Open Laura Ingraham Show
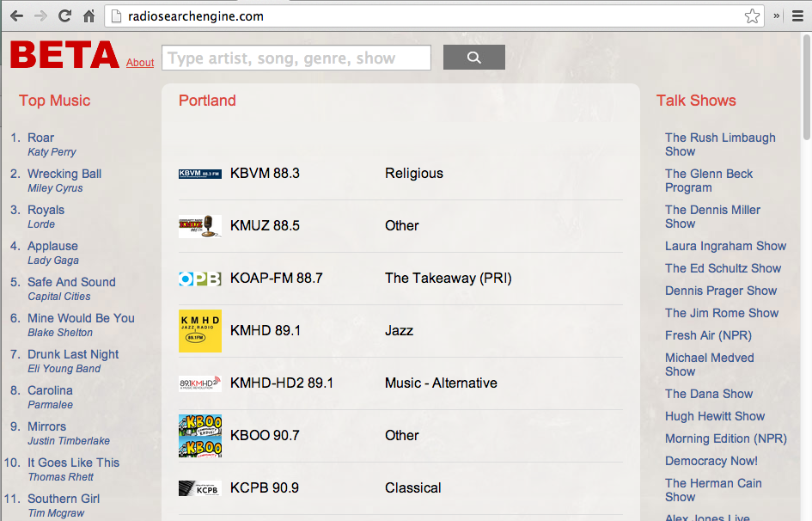The height and width of the screenshot is (521, 812). [725, 246]
